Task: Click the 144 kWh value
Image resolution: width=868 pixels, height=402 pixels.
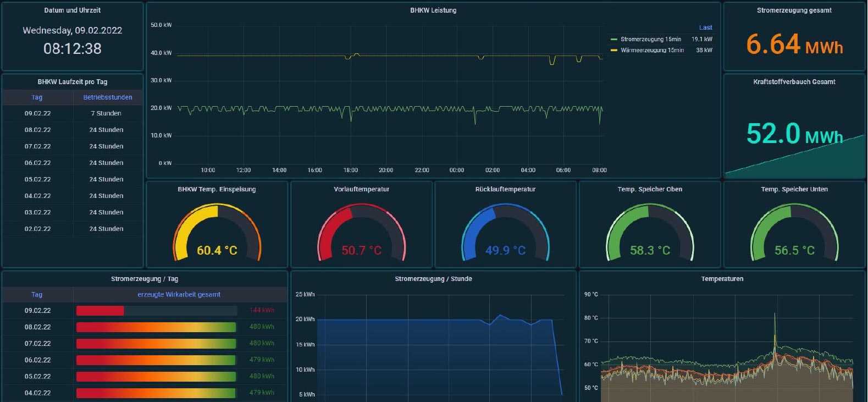Action: (262, 310)
